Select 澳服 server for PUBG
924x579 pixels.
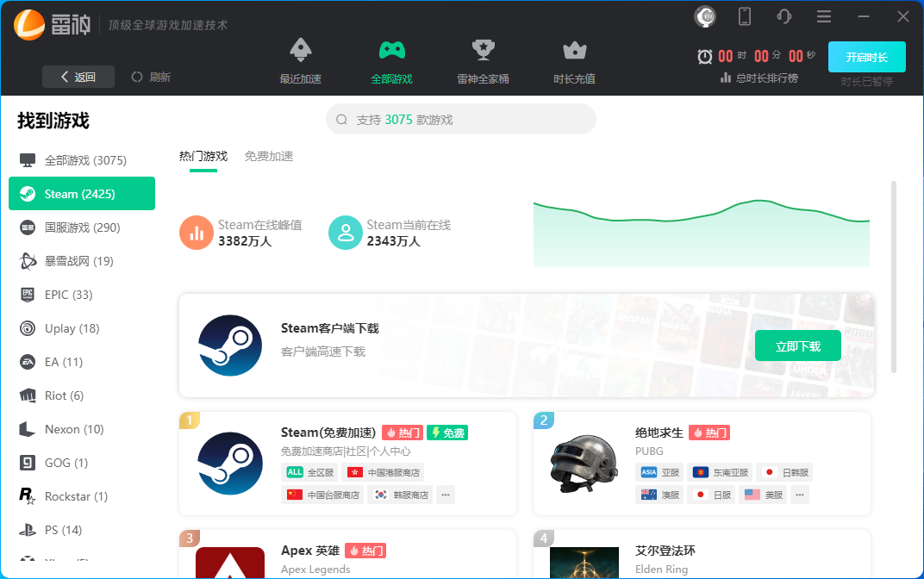659,495
